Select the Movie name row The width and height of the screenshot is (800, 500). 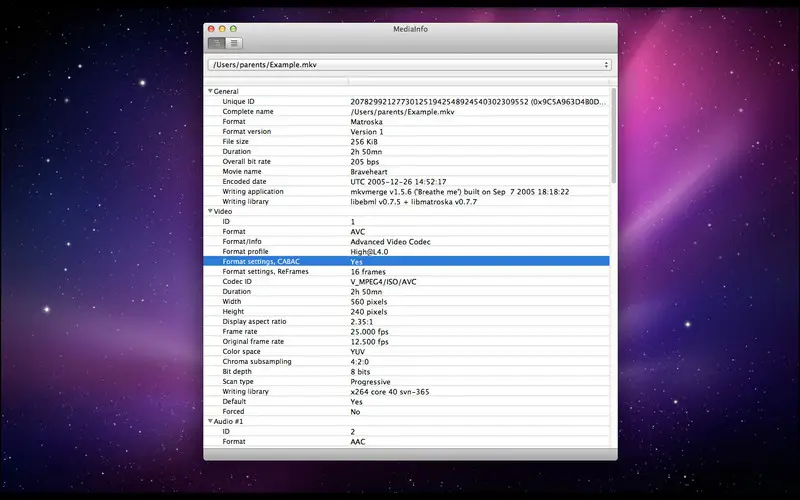click(406, 171)
